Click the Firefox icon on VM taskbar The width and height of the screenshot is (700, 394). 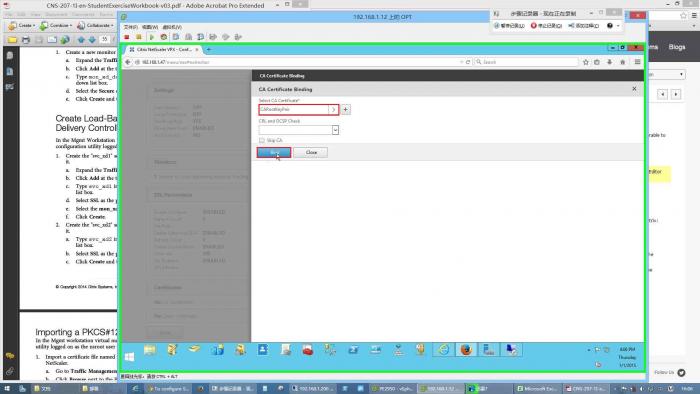(466, 350)
